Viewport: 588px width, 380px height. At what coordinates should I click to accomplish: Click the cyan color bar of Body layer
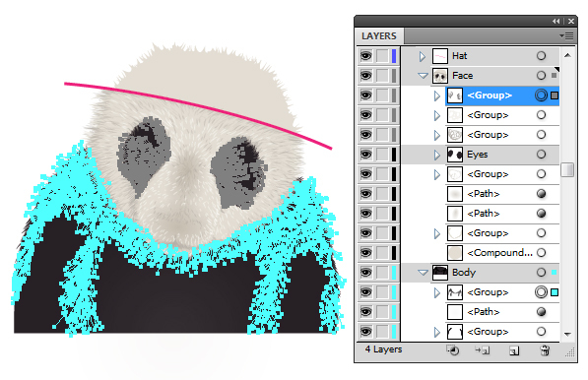[x=394, y=272]
